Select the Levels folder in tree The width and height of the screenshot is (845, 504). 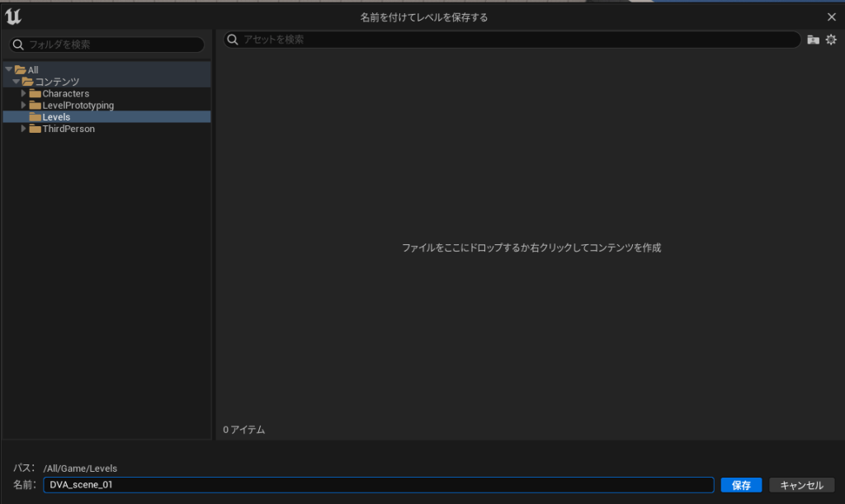pyautogui.click(x=56, y=117)
